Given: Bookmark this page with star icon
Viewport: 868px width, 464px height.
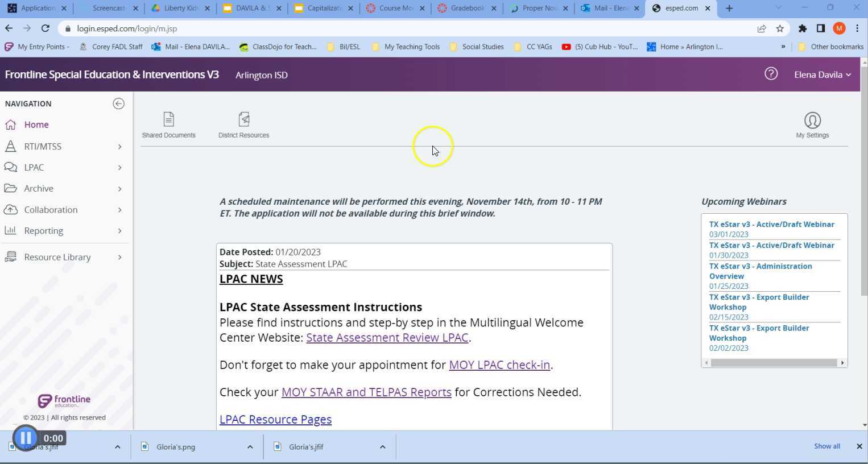Looking at the screenshot, I should [780, 28].
